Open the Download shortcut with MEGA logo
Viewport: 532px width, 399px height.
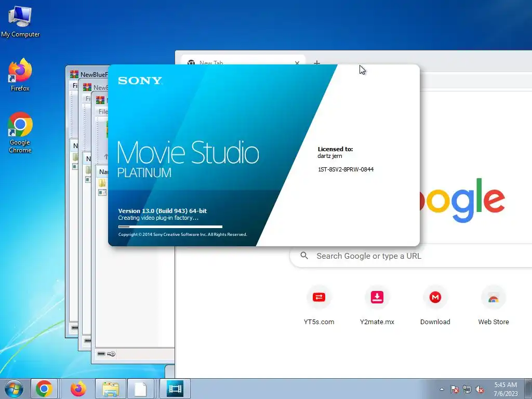(435, 305)
